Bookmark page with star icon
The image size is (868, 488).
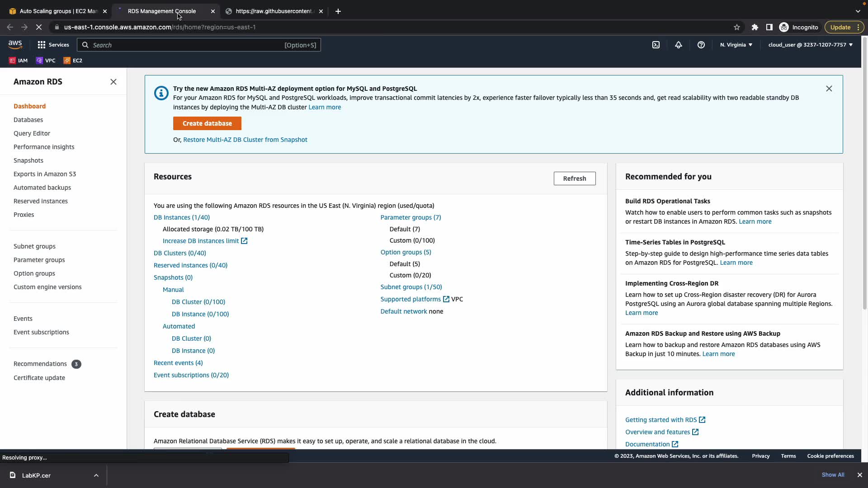737,27
